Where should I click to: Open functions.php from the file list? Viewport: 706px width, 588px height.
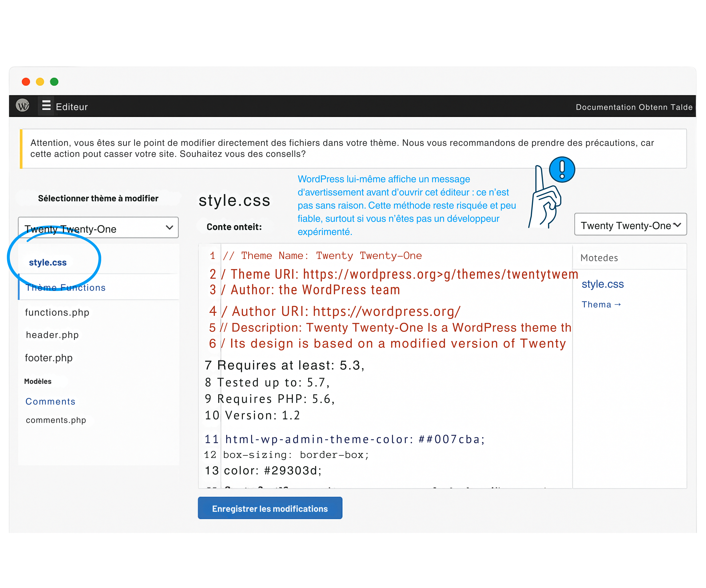pos(57,313)
